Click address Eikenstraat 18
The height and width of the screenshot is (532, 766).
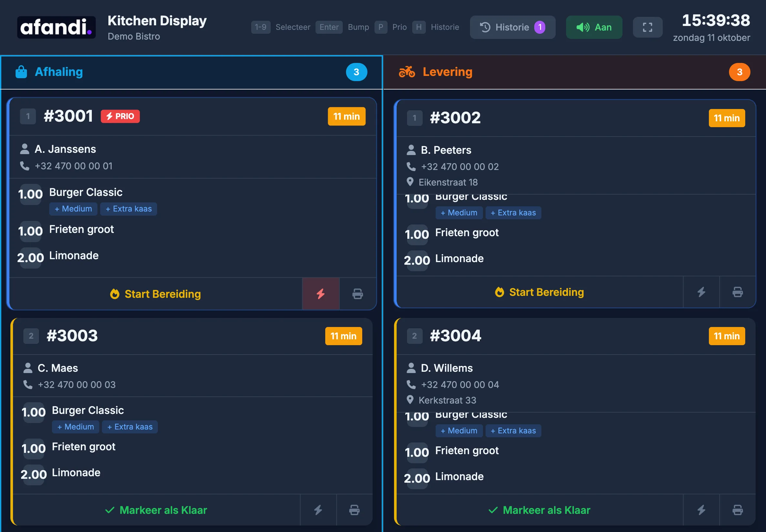coord(448,182)
